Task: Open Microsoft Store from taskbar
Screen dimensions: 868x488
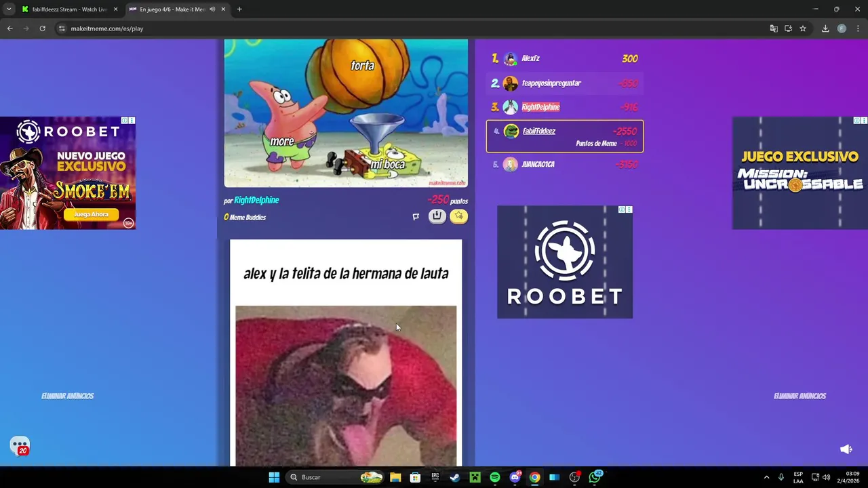Action: [x=415, y=477]
